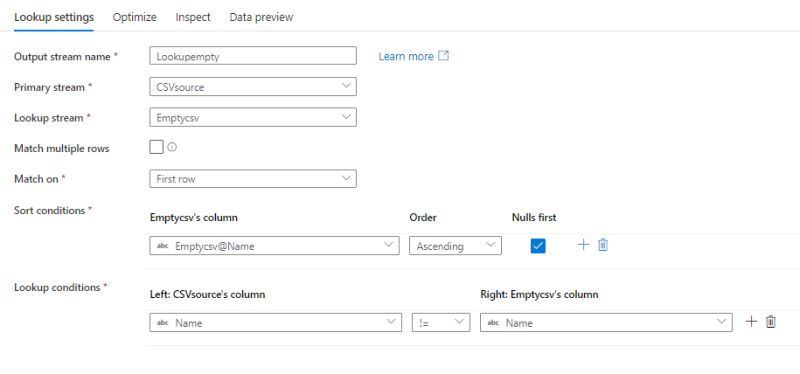Click the Left: CSVsource's column header
The height and width of the screenshot is (374, 800).
[x=207, y=294]
